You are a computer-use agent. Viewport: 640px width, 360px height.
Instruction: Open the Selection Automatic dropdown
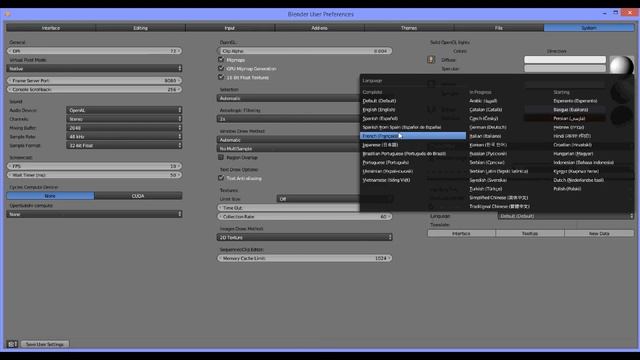(288, 98)
